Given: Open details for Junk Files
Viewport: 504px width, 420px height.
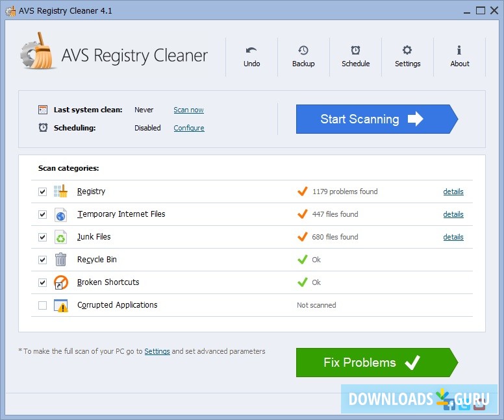Looking at the screenshot, I should pyautogui.click(x=453, y=237).
